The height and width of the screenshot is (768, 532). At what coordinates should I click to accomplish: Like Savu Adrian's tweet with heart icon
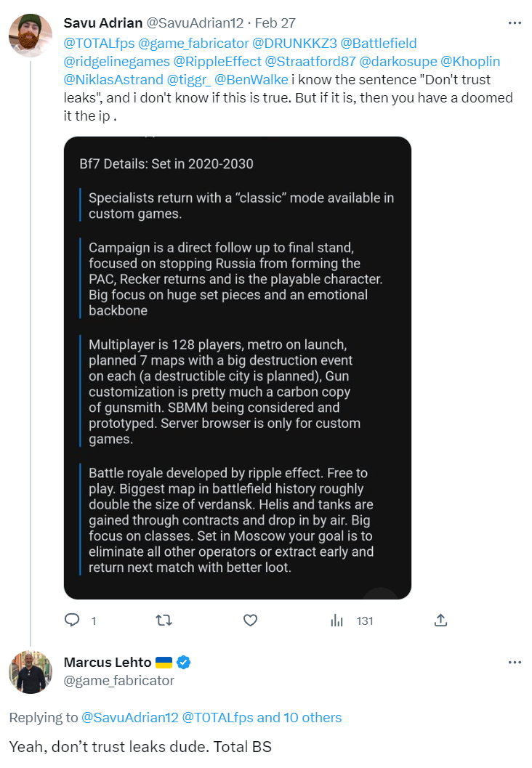[250, 620]
